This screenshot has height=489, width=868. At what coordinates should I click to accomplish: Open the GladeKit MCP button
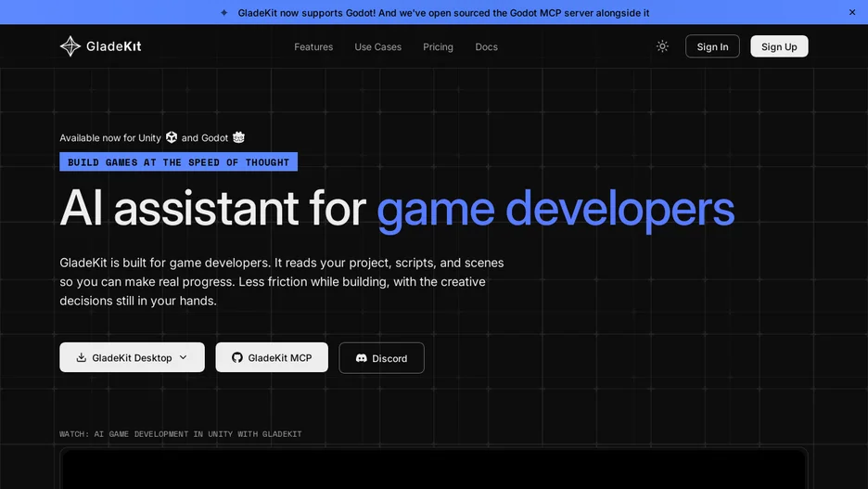point(272,358)
